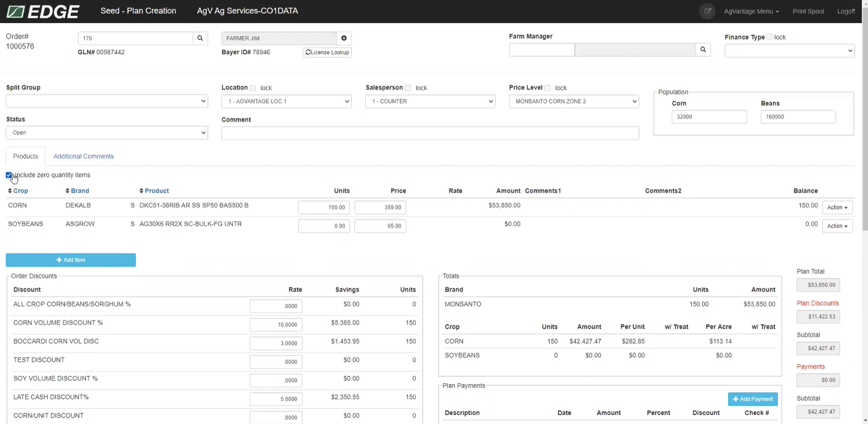The height and width of the screenshot is (424, 868).
Task: Open the Split Group dropdown
Action: point(107,101)
